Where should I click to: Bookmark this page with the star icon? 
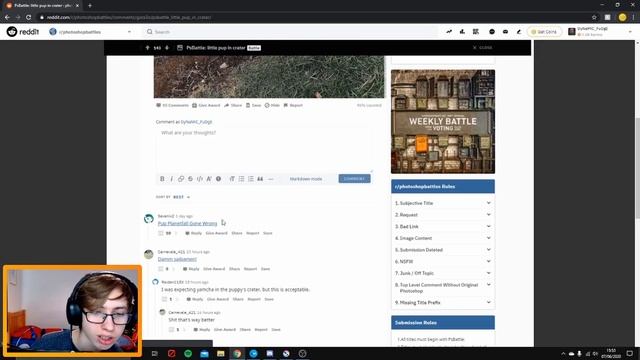pos(594,17)
